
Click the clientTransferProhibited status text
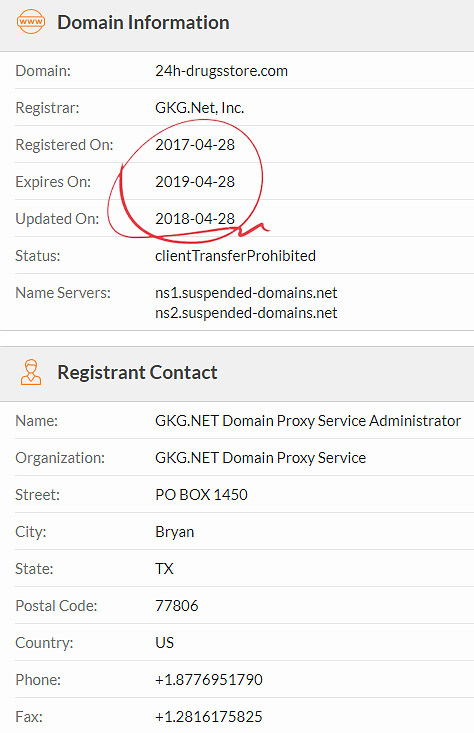(x=235, y=256)
